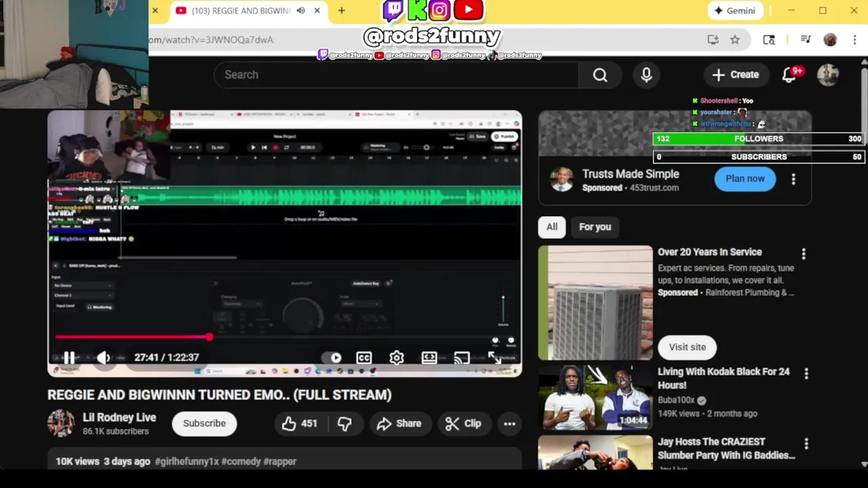Open more actions menu next to Clip
The image size is (868, 488).
pyautogui.click(x=509, y=424)
